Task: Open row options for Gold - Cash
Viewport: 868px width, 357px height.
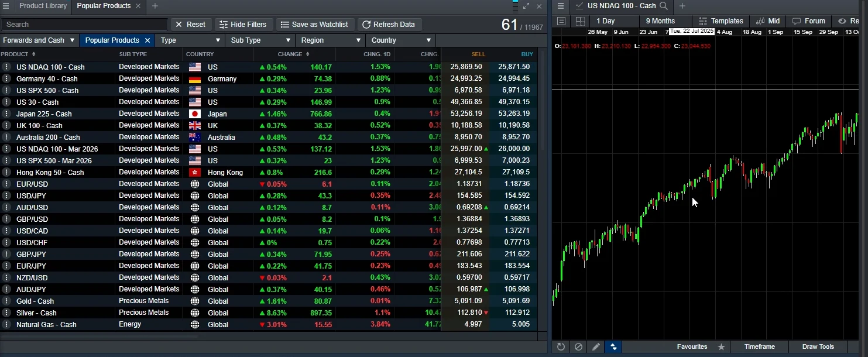Action: click(x=6, y=301)
